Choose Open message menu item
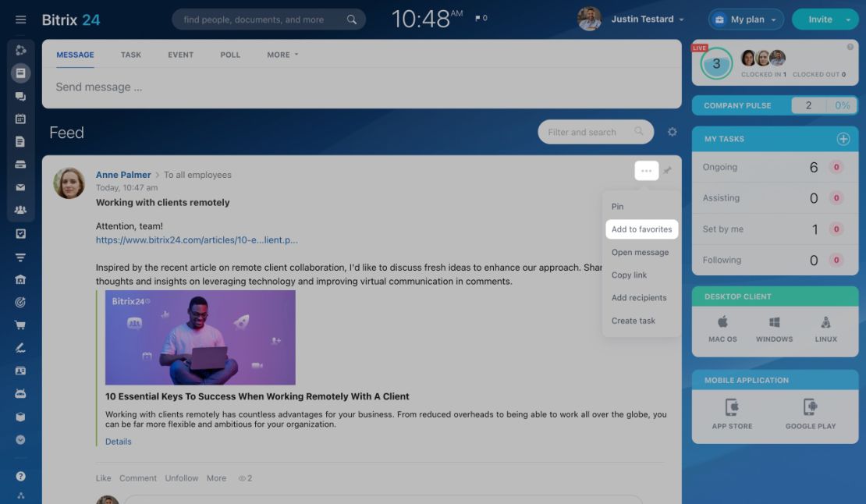The image size is (866, 504). (x=641, y=252)
